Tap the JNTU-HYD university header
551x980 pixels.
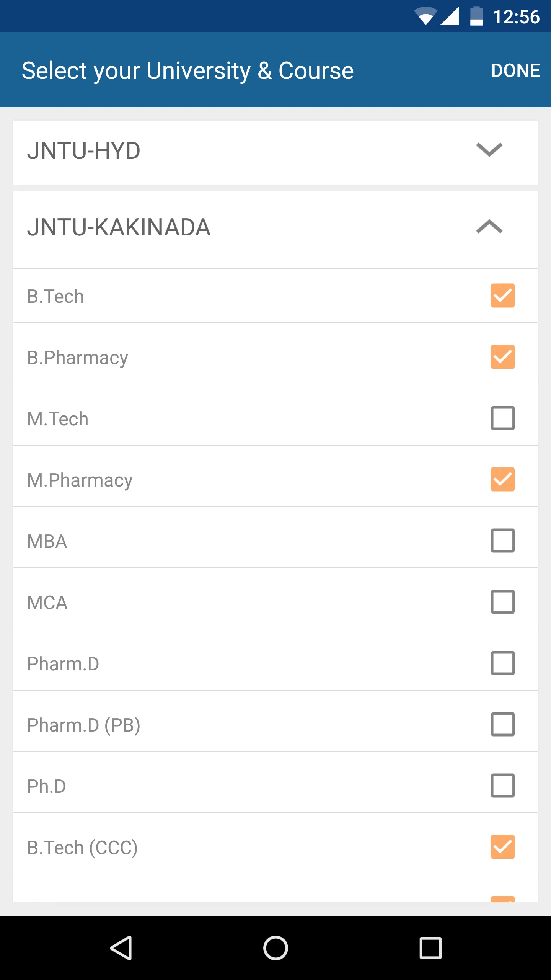pos(84,150)
